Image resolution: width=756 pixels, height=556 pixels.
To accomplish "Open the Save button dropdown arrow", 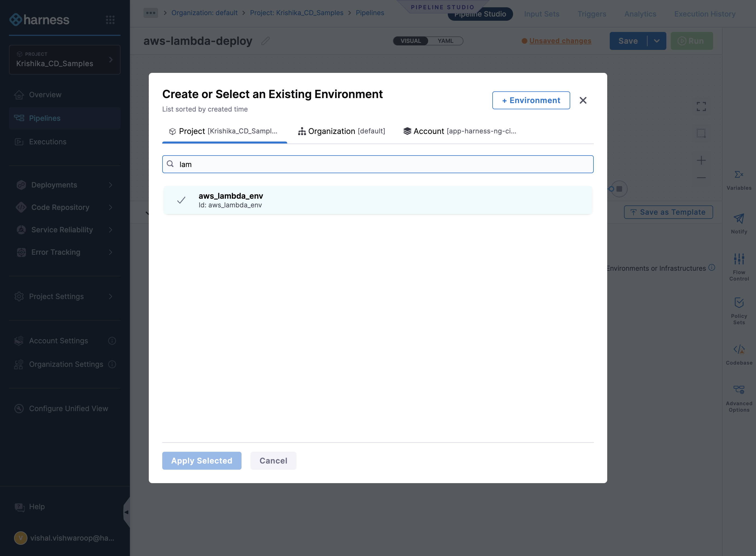I will (x=657, y=41).
